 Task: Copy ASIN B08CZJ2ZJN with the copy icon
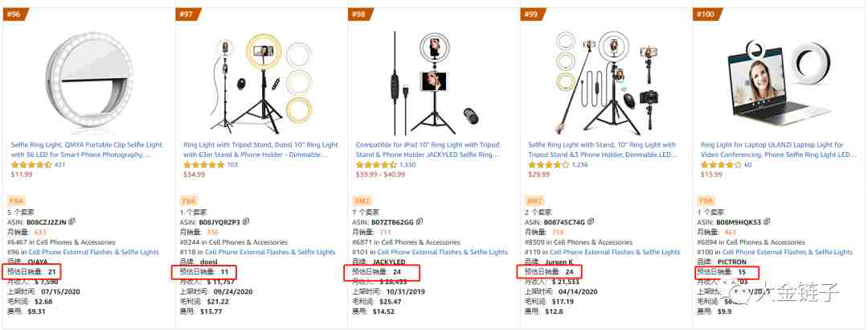point(72,222)
